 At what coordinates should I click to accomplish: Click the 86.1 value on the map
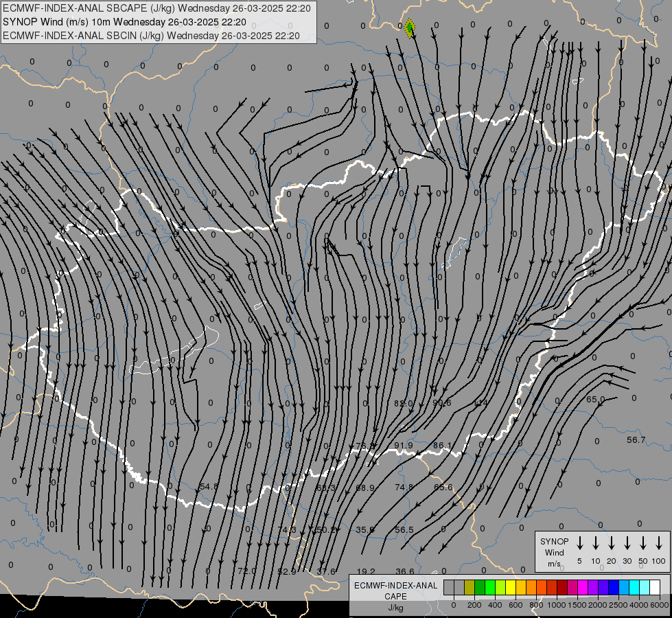(442, 445)
